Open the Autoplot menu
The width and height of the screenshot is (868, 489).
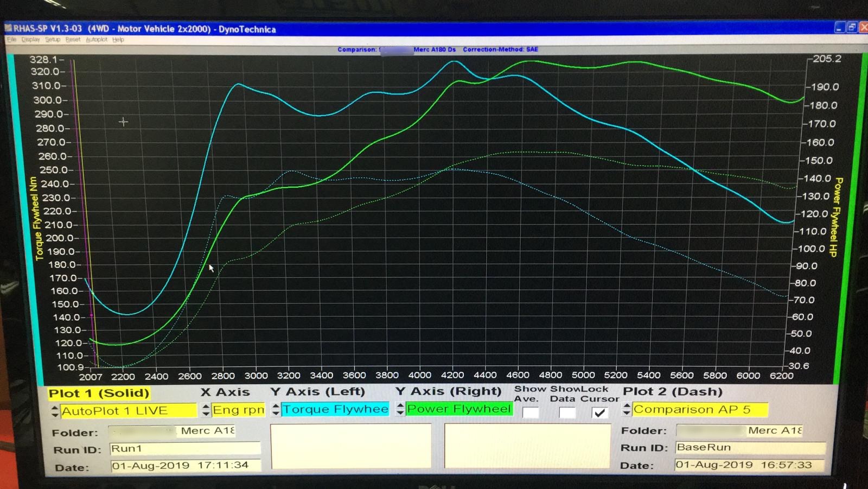pos(97,40)
